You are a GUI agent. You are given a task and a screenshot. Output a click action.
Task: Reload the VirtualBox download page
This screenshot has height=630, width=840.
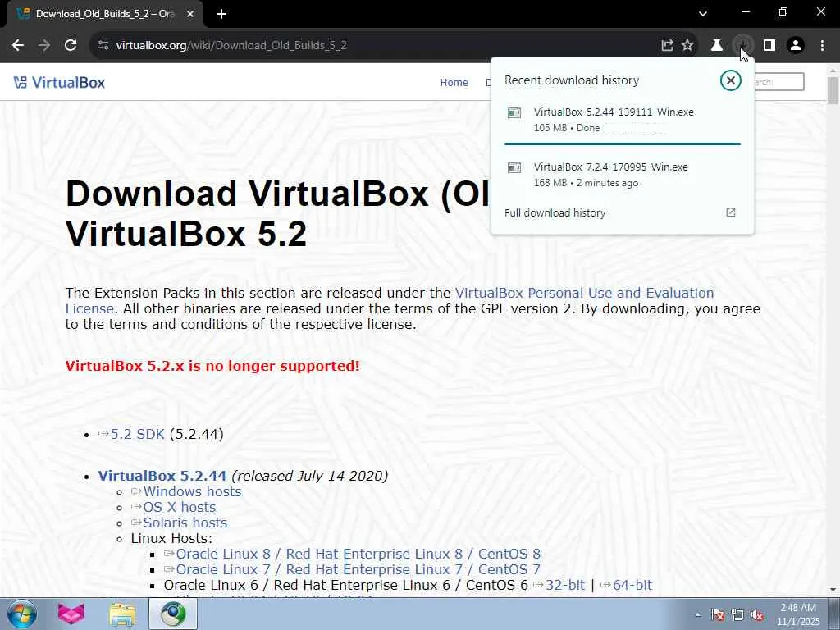pyautogui.click(x=71, y=46)
